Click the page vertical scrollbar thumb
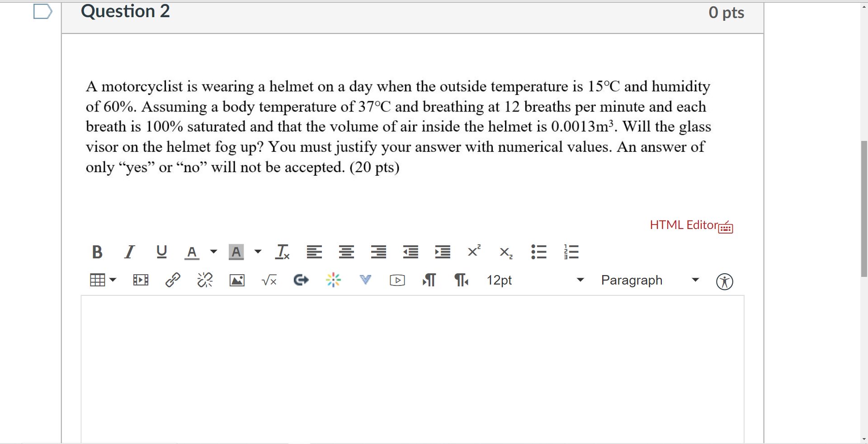The height and width of the screenshot is (444, 868). tap(864, 209)
